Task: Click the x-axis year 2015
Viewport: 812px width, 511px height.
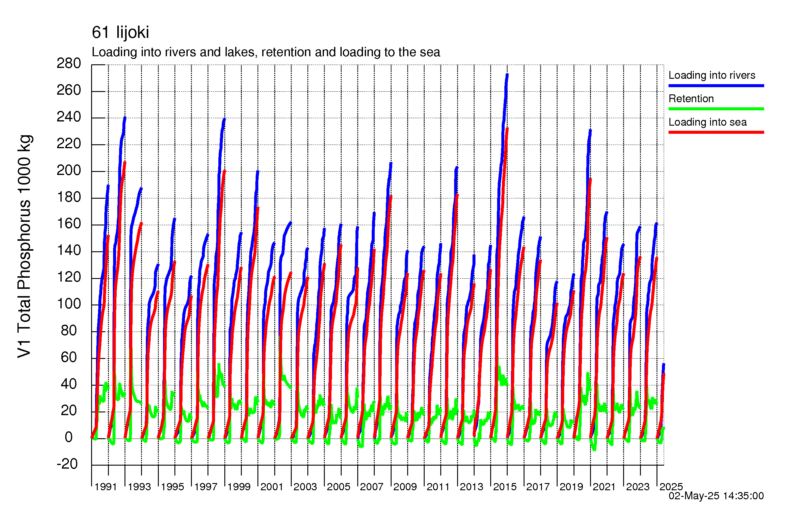Action: [505, 487]
